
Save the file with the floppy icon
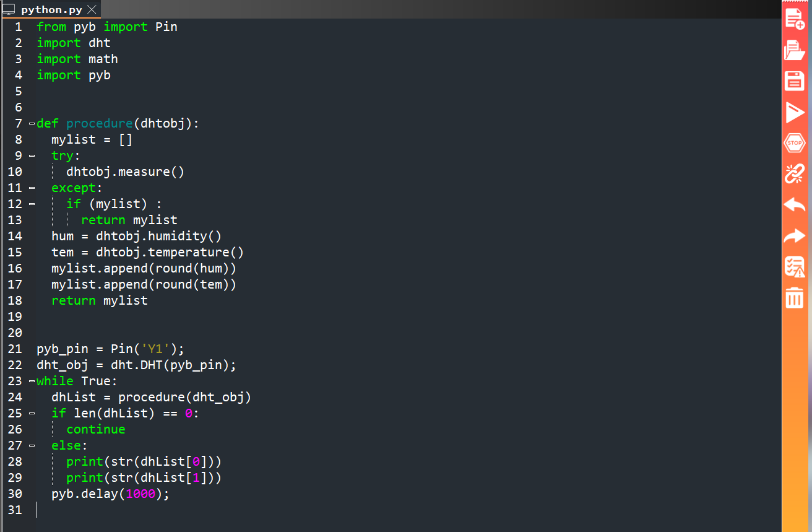tap(795, 81)
